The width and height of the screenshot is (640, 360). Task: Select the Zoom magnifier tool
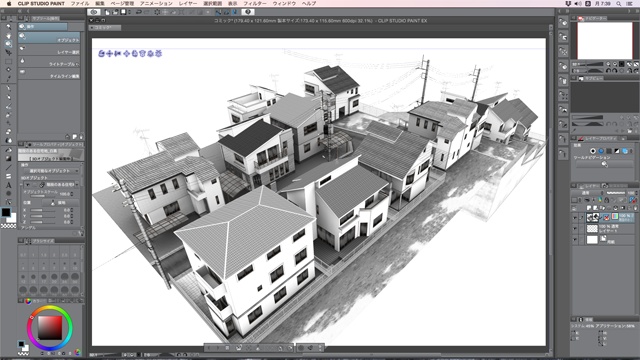[x=8, y=27]
